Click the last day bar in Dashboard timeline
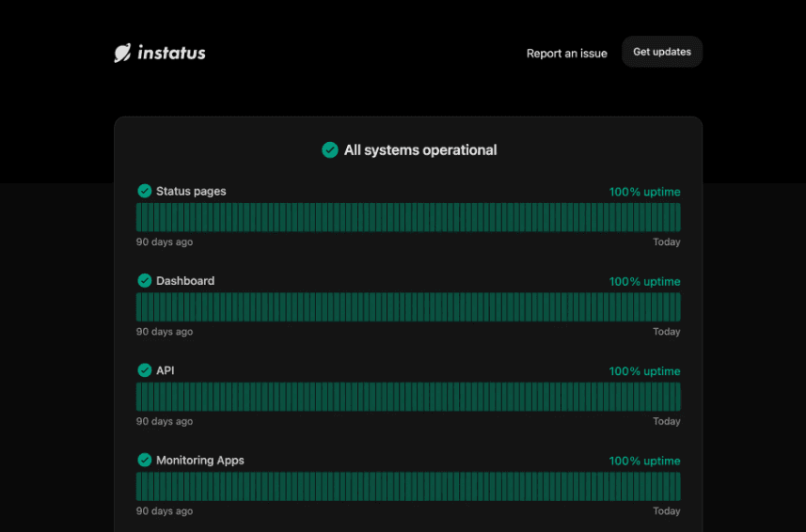 (x=678, y=307)
